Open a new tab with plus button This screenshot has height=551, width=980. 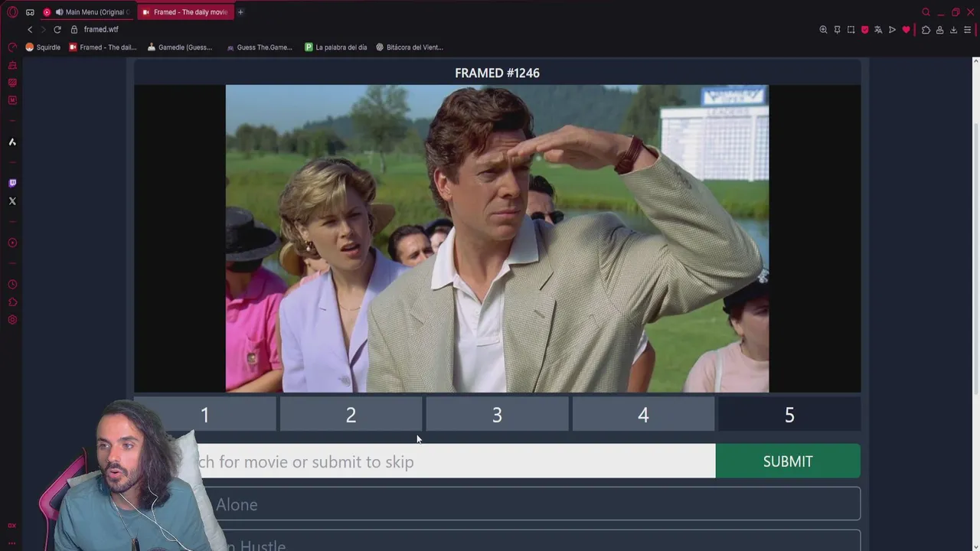click(x=240, y=12)
